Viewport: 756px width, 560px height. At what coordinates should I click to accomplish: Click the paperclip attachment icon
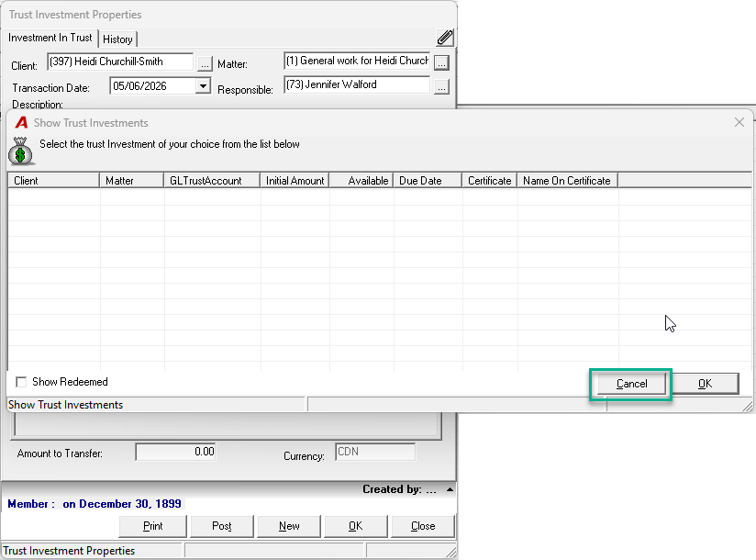click(x=445, y=38)
